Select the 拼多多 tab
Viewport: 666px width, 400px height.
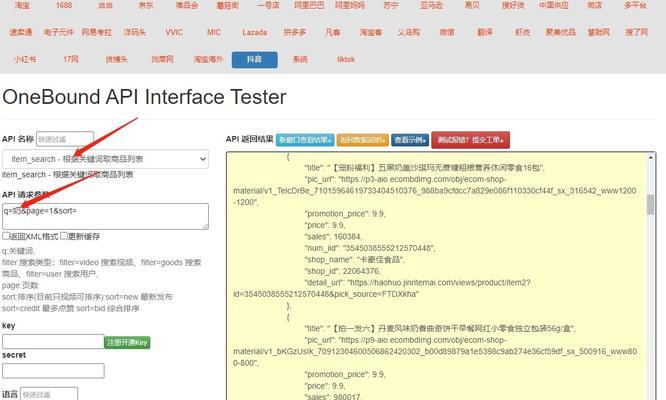coord(295,32)
